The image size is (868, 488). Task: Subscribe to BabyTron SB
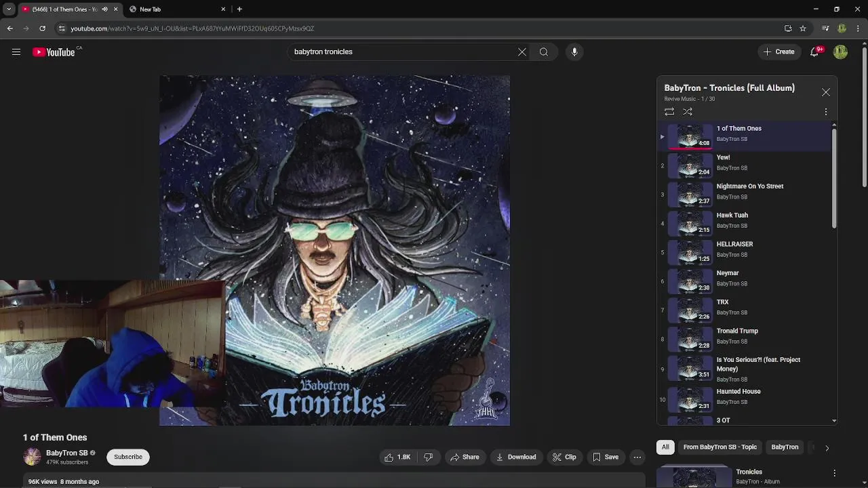[128, 457]
